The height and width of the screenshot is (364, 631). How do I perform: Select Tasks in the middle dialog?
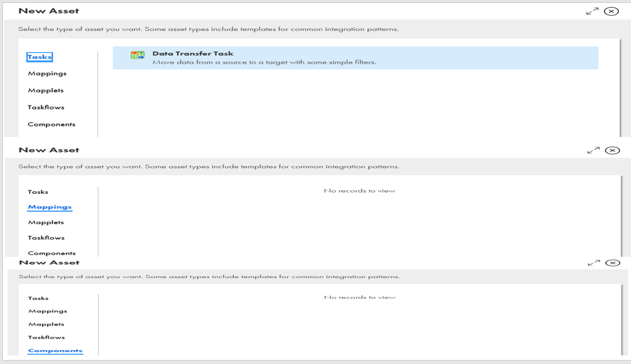pyautogui.click(x=38, y=192)
